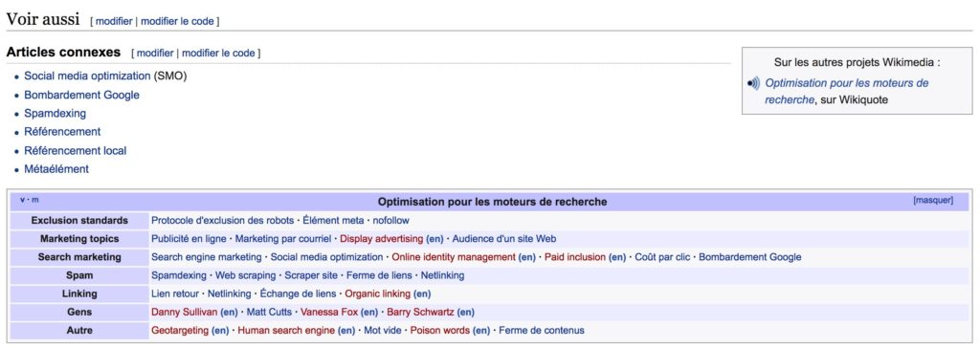Image resolution: width=980 pixels, height=348 pixels.
Task: Open the Web scraping link
Action: (246, 275)
